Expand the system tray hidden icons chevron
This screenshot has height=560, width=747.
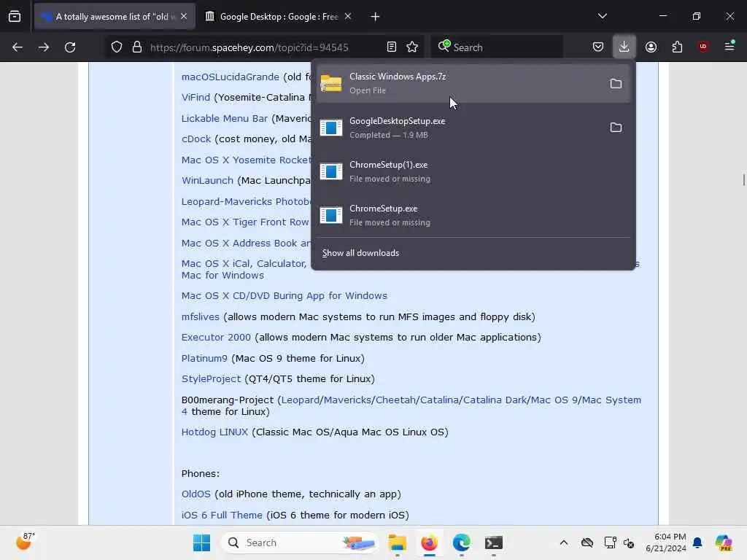pos(564,542)
